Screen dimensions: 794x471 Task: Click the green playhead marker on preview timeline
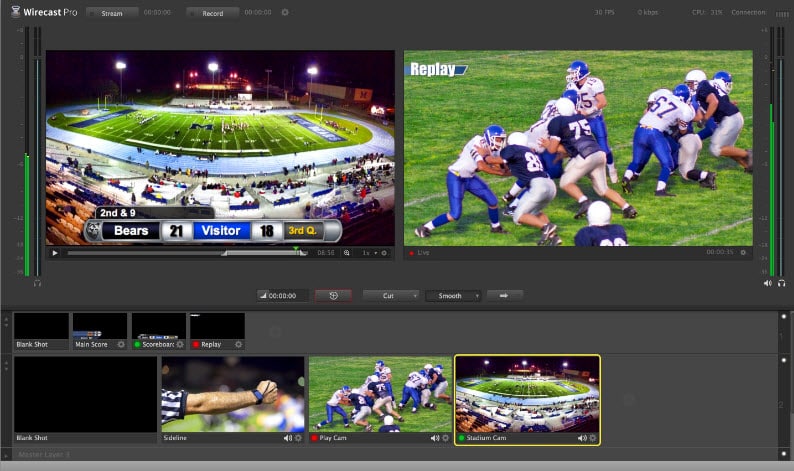pyautogui.click(x=296, y=249)
